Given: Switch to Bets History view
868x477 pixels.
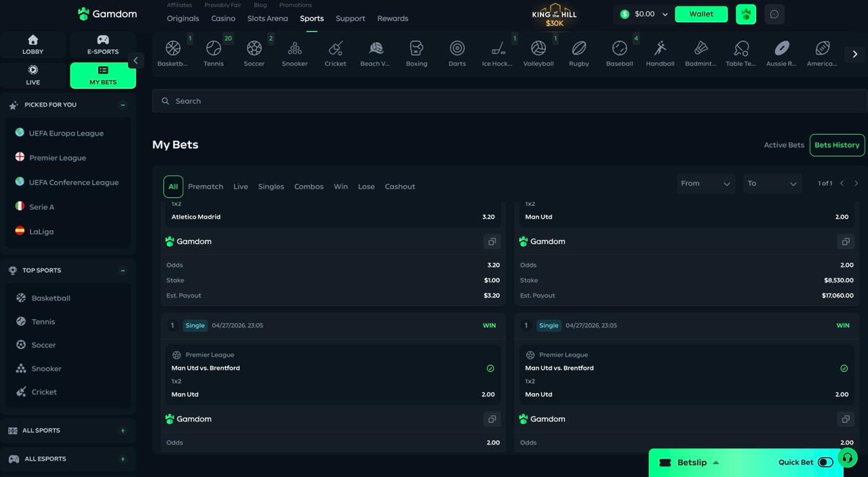Looking at the screenshot, I should click(x=837, y=145).
